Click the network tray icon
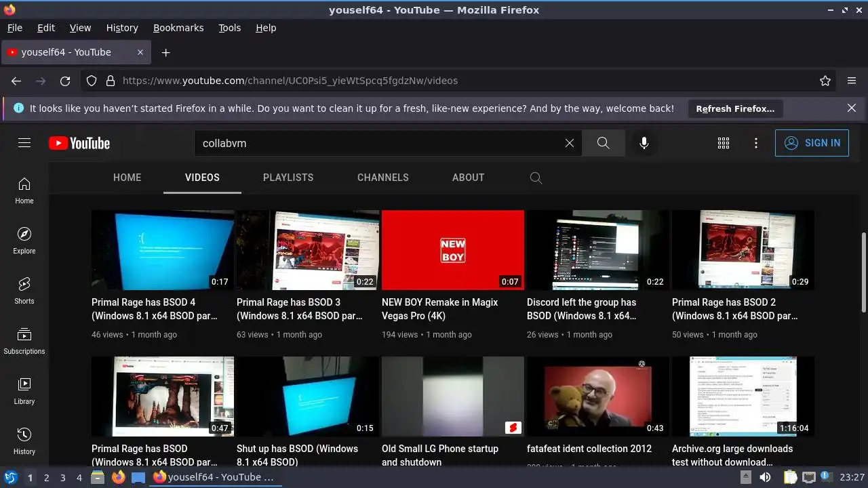868x488 pixels. (809, 477)
